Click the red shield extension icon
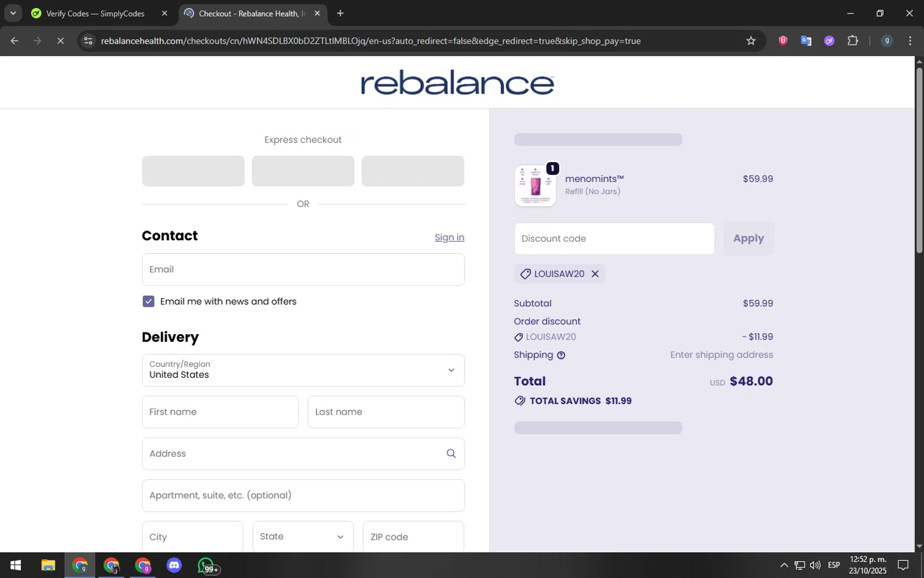Viewport: 924px width, 578px height. click(782, 41)
